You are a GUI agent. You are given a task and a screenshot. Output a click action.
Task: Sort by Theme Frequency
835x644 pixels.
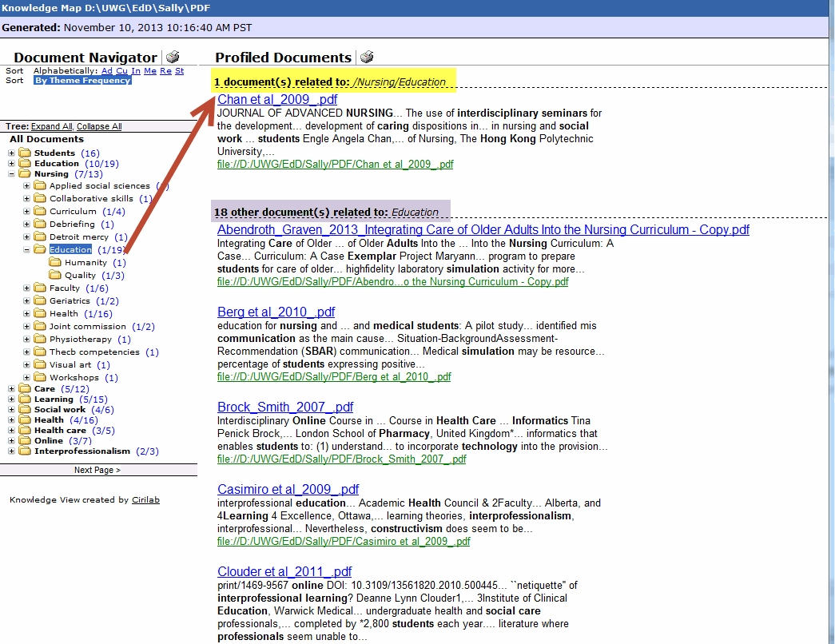pyautogui.click(x=82, y=81)
